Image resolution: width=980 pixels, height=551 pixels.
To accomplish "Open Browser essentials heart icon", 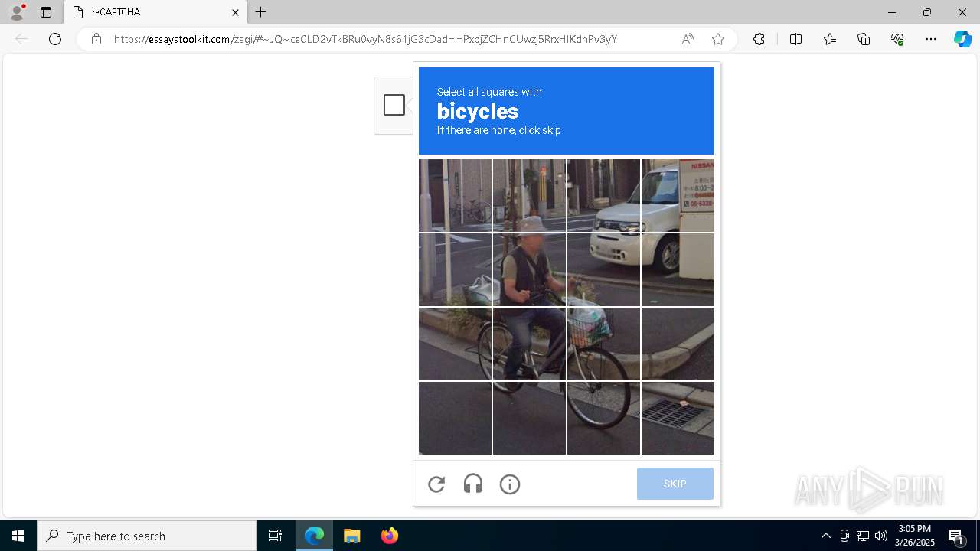I will tap(897, 39).
